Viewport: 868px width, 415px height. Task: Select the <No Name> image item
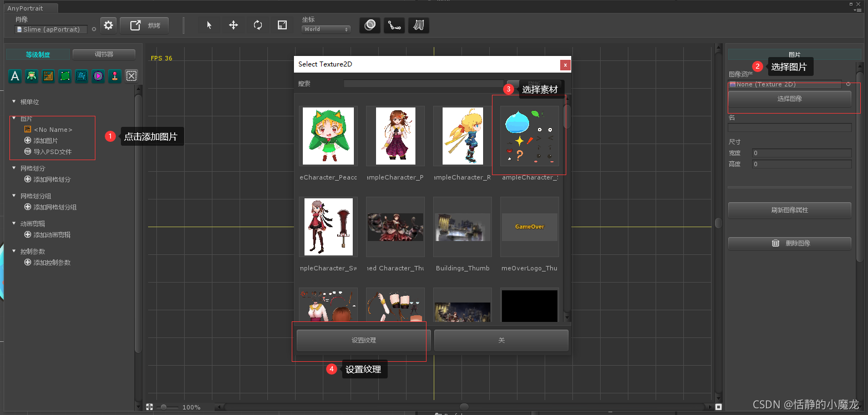click(48, 130)
